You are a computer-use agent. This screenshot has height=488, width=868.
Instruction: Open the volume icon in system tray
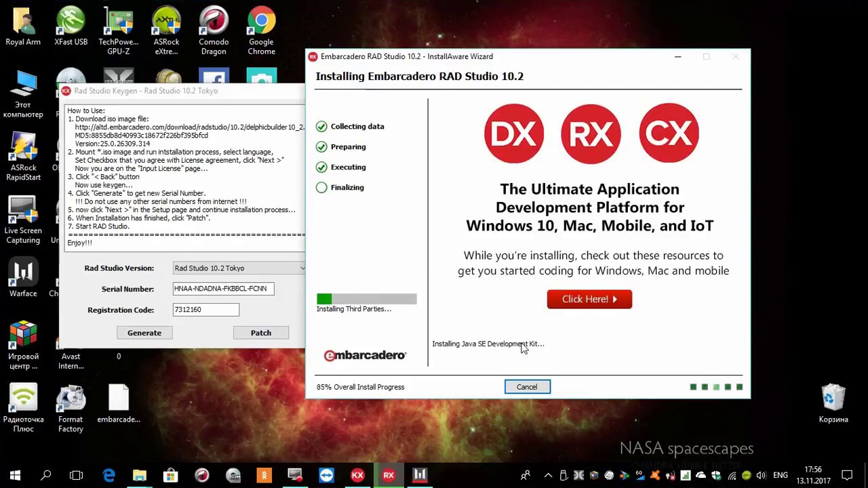coord(761,475)
